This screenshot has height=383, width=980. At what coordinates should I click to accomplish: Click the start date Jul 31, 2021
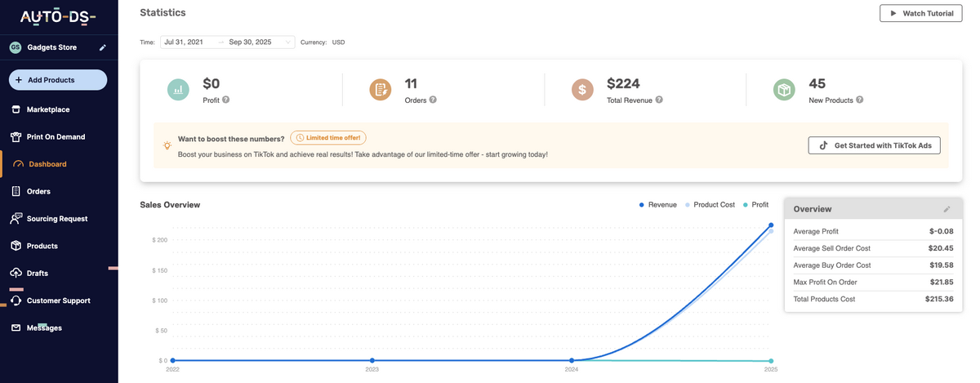[x=184, y=42]
